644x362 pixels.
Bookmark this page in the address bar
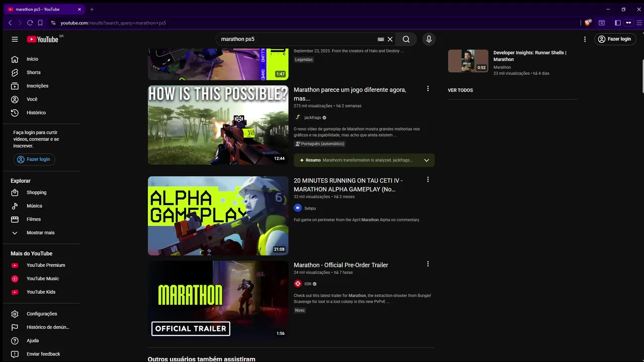tap(40, 23)
